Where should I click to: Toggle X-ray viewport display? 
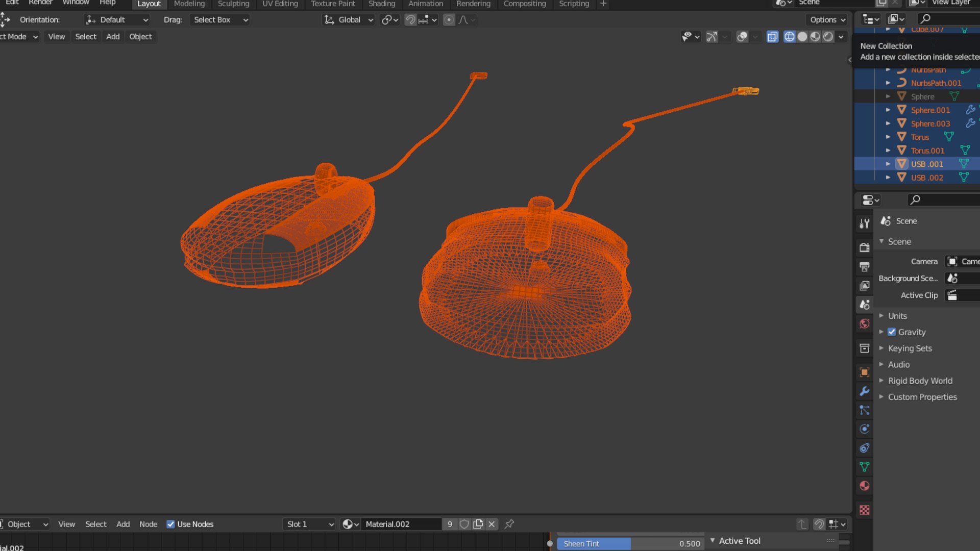(x=772, y=37)
